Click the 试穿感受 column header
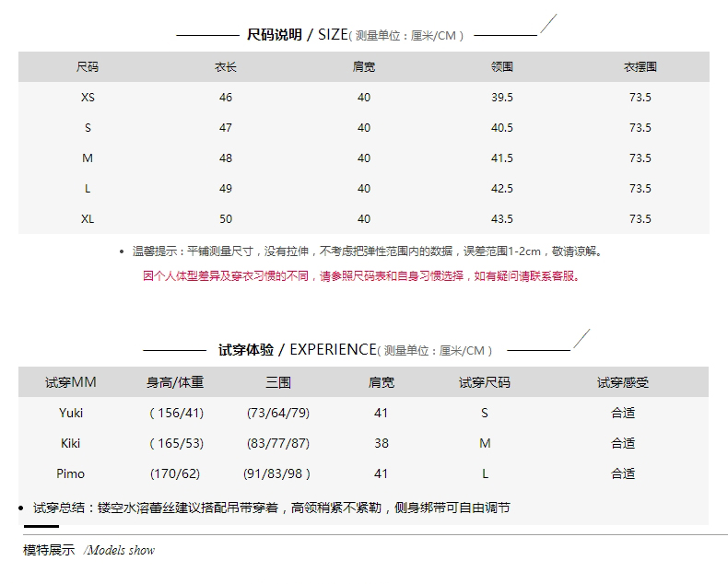Image resolution: width=728 pixels, height=584 pixels. [x=623, y=382]
